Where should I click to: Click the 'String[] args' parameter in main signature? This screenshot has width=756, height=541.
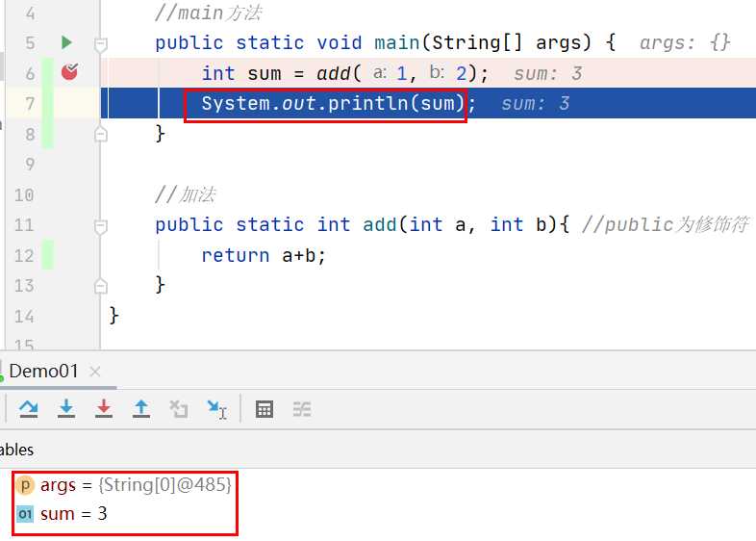[x=505, y=42]
